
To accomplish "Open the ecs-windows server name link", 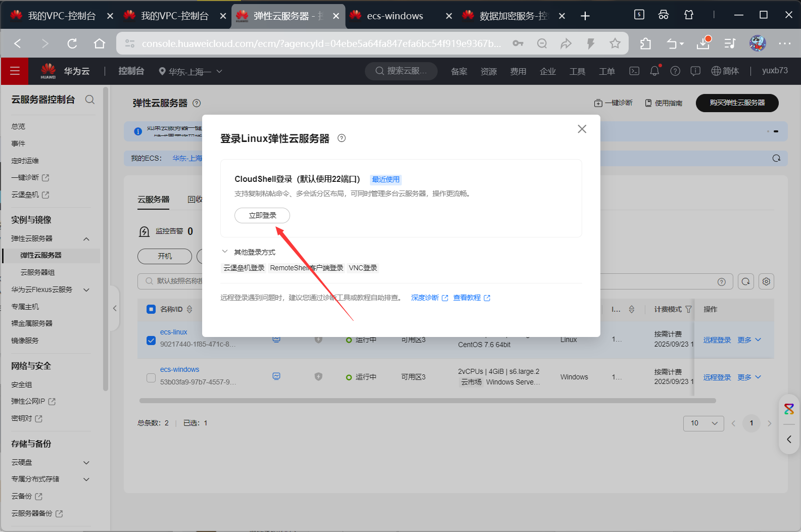I will (x=179, y=369).
